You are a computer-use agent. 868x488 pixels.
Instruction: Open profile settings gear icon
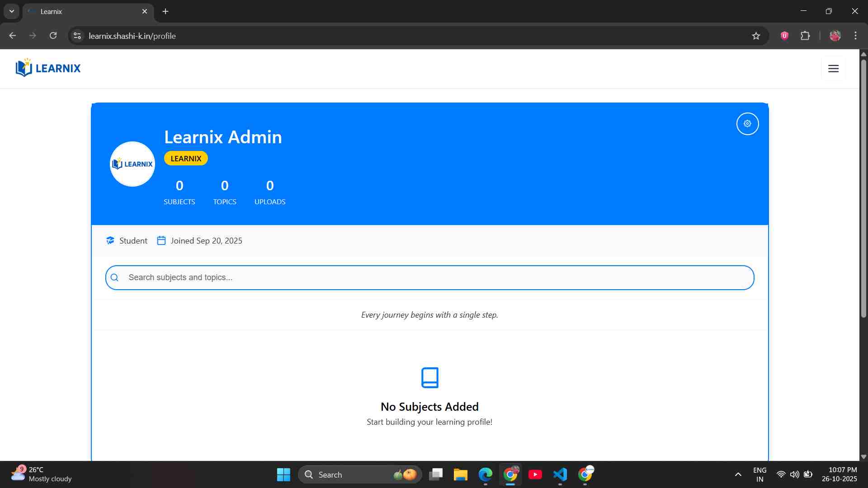[747, 124]
